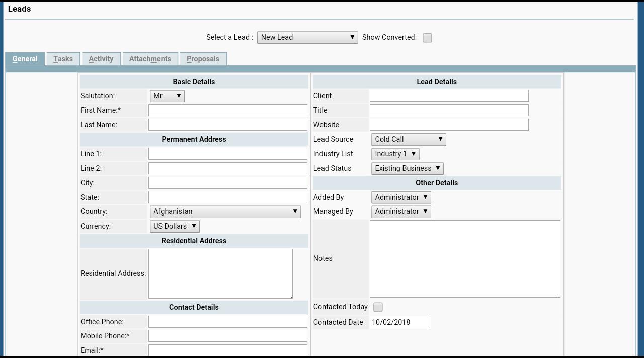Image resolution: width=644 pixels, height=358 pixels.
Task: Expand the Select a Lead dropdown
Action: (307, 37)
